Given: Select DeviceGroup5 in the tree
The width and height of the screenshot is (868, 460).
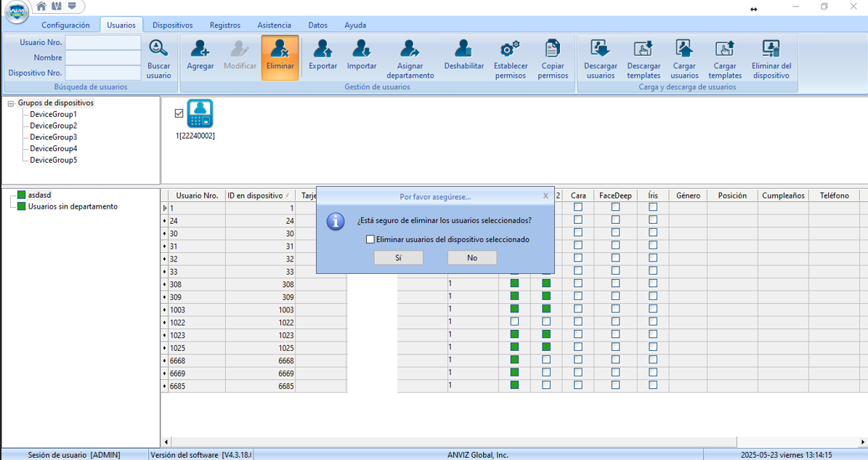Looking at the screenshot, I should [53, 160].
